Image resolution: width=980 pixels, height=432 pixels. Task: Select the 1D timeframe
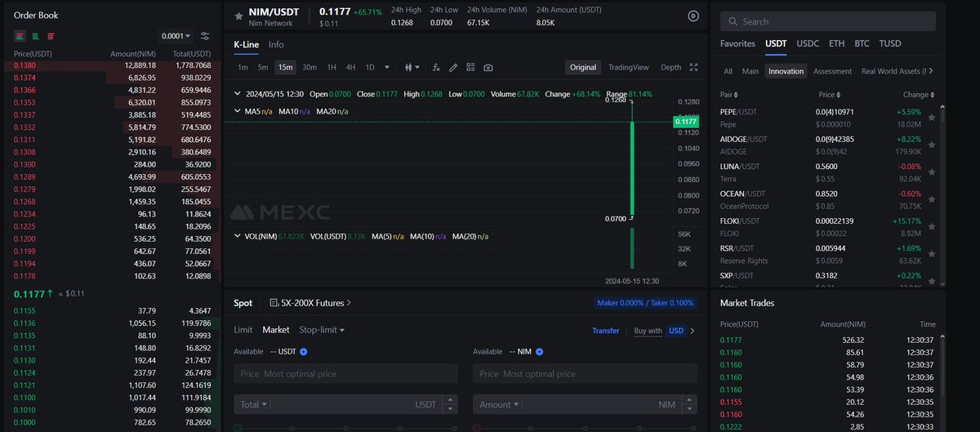pyautogui.click(x=370, y=67)
